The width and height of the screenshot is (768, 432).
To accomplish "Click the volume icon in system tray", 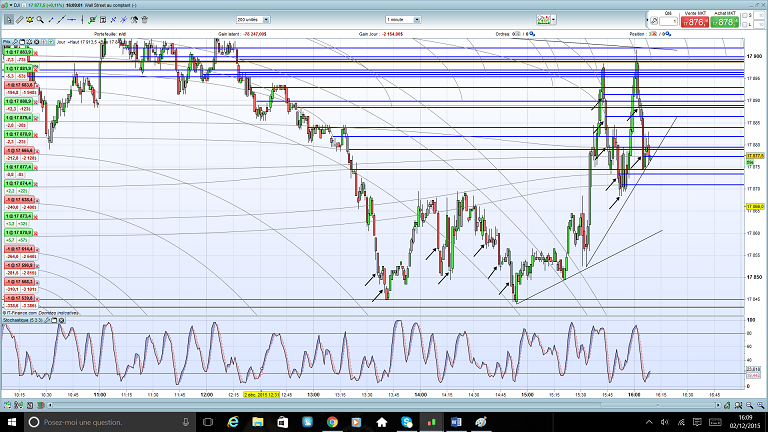I will (x=665, y=422).
